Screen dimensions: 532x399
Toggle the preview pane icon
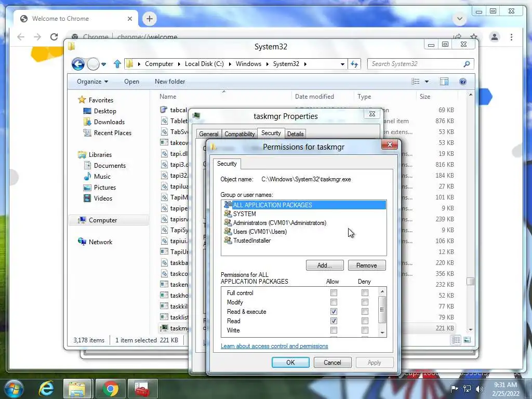pyautogui.click(x=444, y=82)
